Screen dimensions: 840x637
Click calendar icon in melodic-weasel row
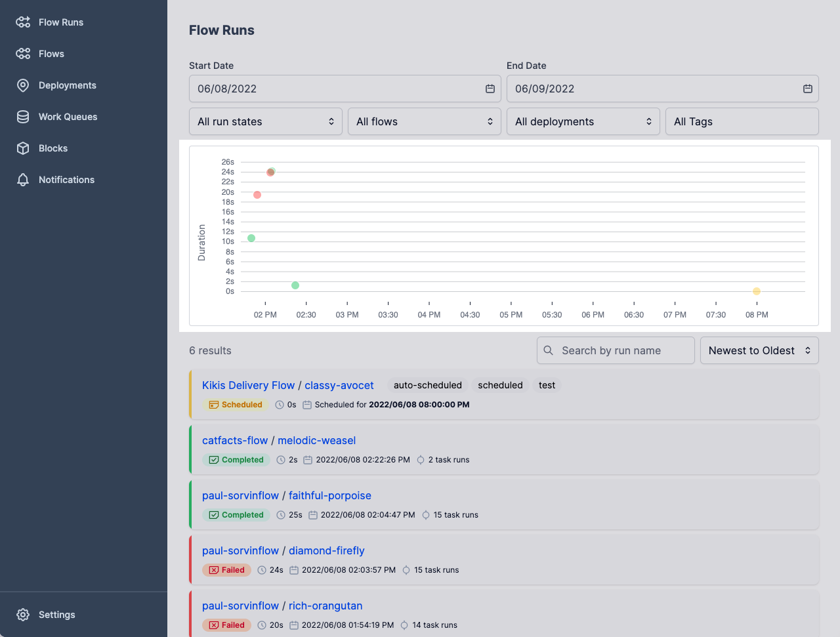(x=307, y=460)
